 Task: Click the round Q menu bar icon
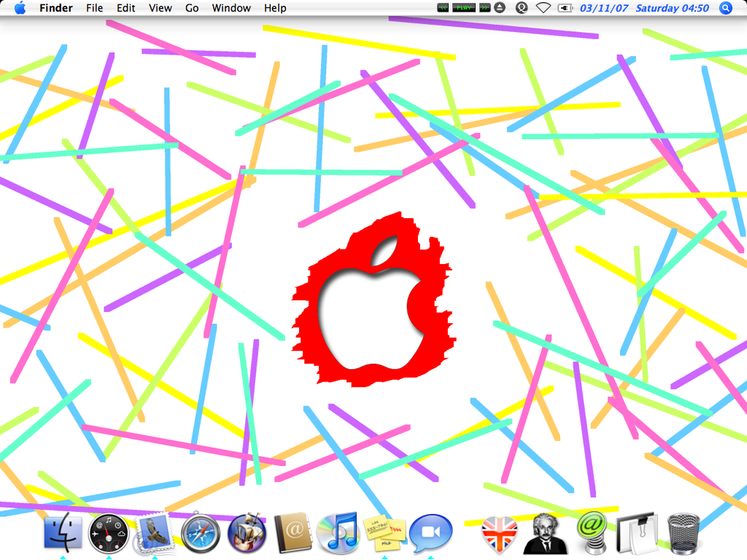pos(522,7)
